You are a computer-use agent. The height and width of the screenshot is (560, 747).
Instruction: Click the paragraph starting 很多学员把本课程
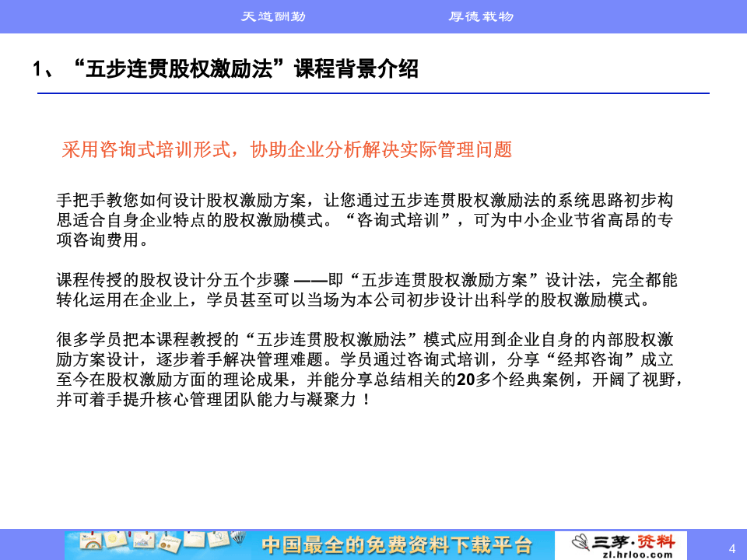click(370, 369)
